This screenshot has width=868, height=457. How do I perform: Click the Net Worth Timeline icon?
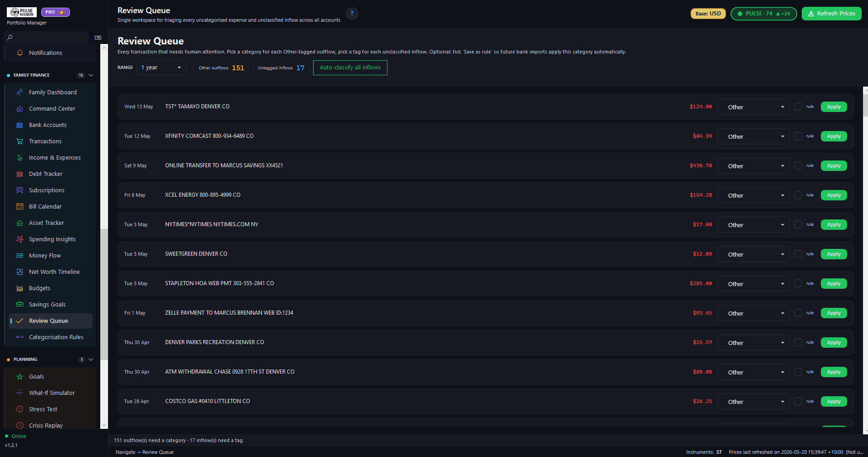pos(20,272)
